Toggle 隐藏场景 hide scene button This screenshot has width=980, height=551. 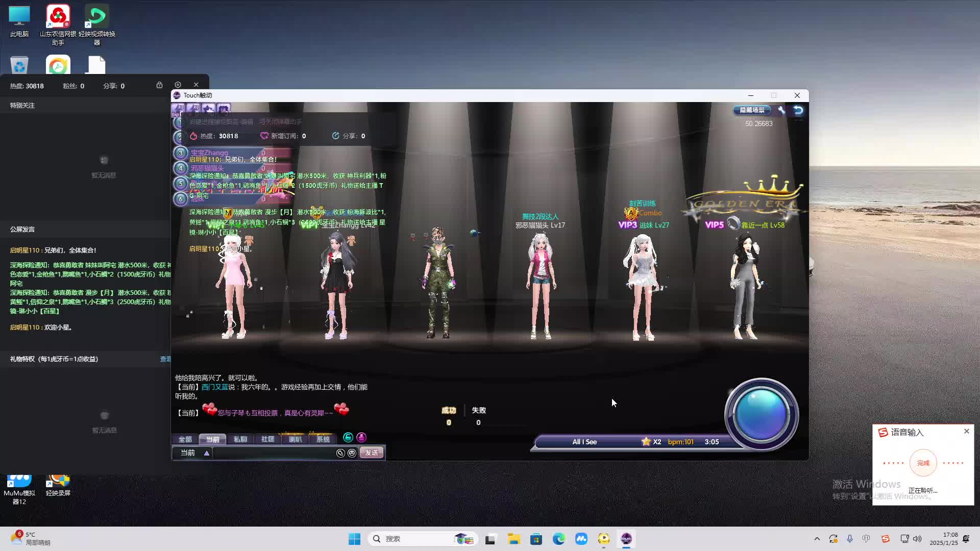pyautogui.click(x=752, y=110)
